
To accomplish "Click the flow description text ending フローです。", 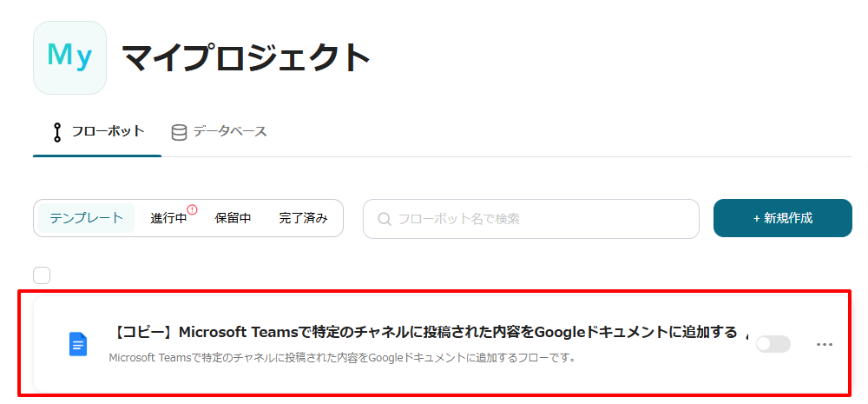I will (343, 357).
